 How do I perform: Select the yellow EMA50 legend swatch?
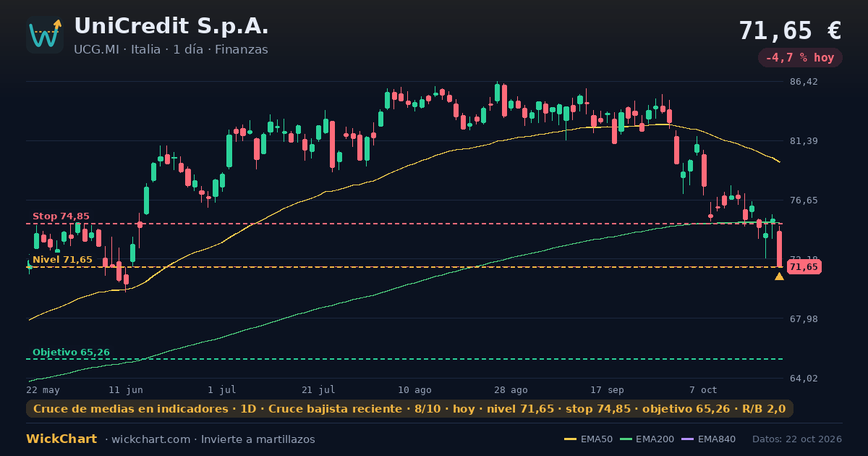(570, 439)
